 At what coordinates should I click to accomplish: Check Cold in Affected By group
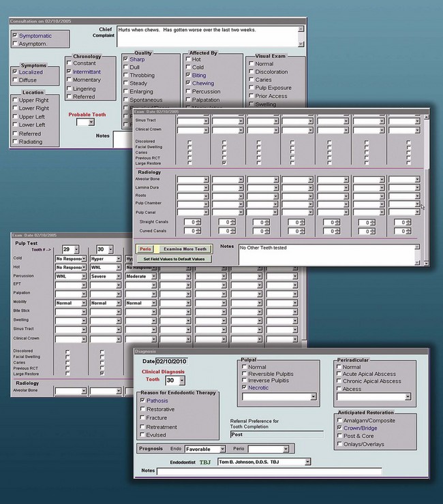[188, 67]
